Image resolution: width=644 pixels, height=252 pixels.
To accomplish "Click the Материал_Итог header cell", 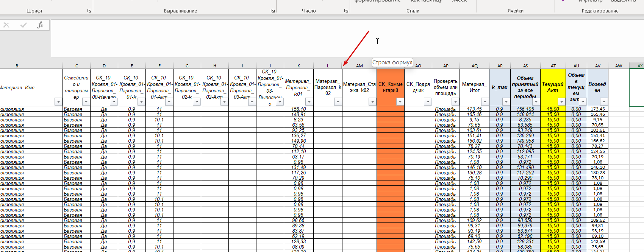I will [x=474, y=87].
